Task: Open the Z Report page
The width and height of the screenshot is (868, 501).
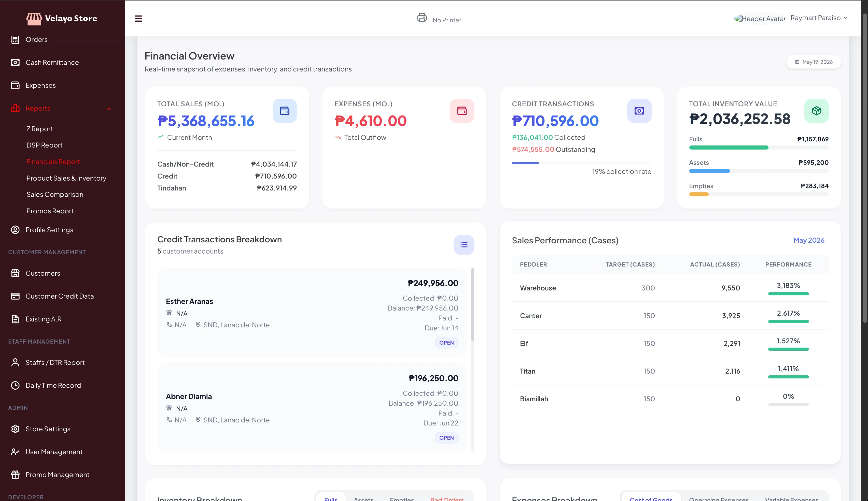Action: (40, 129)
